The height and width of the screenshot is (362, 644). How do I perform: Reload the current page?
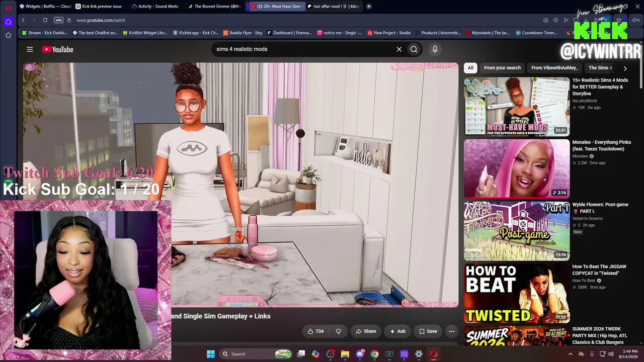pyautogui.click(x=45, y=20)
